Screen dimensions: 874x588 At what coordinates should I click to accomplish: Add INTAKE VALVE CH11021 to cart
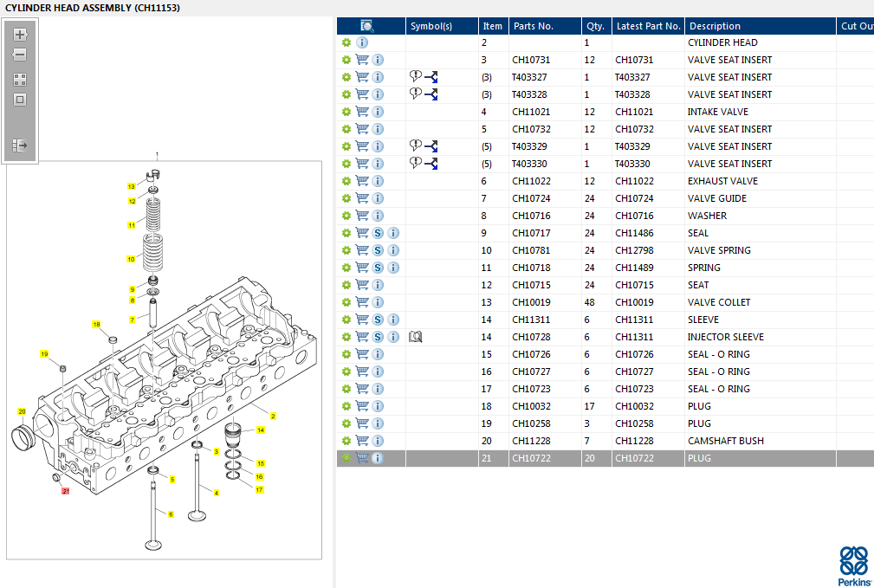pos(362,112)
